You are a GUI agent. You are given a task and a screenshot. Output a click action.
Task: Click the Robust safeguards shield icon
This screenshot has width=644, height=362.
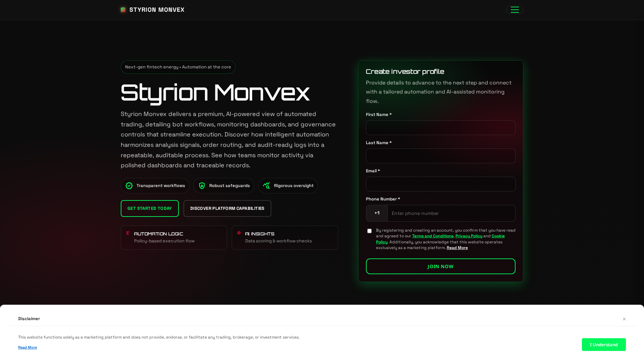click(202, 185)
